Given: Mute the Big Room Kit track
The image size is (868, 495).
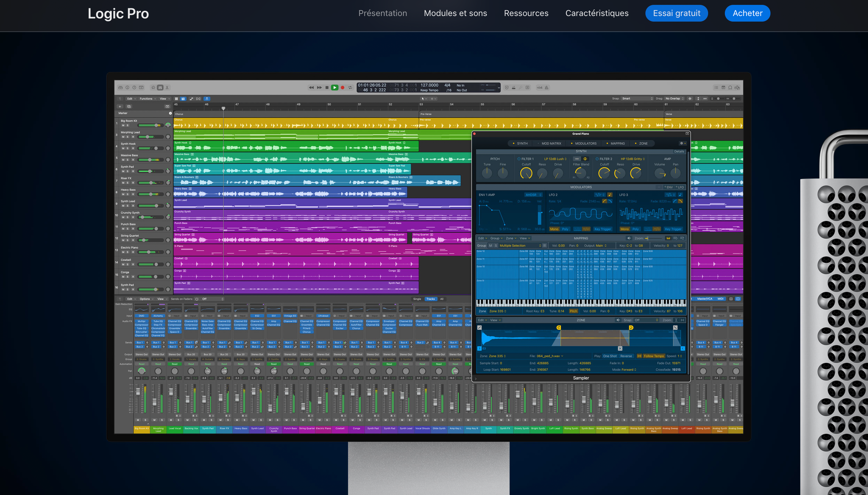Looking at the screenshot, I should coord(123,125).
